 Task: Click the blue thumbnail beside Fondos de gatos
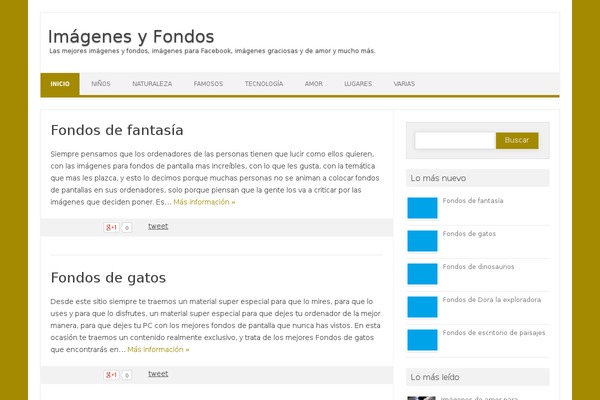pyautogui.click(x=422, y=241)
